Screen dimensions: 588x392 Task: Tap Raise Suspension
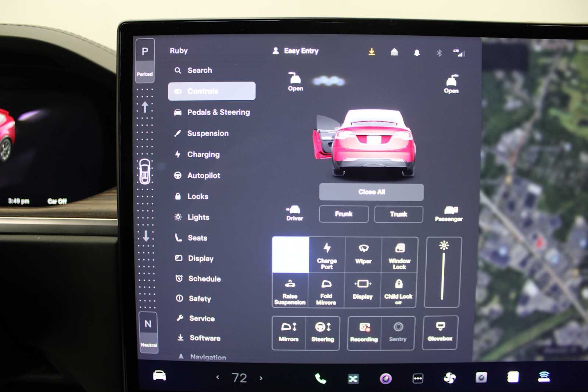point(290,291)
